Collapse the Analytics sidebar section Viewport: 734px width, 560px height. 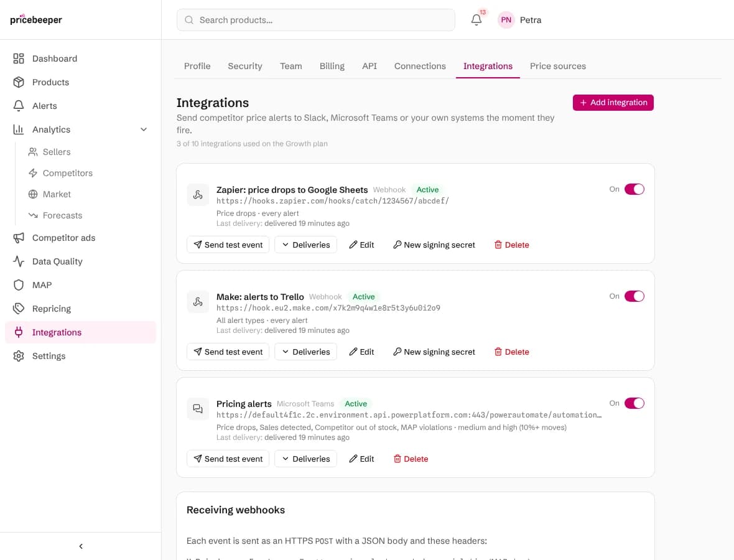pyautogui.click(x=144, y=129)
